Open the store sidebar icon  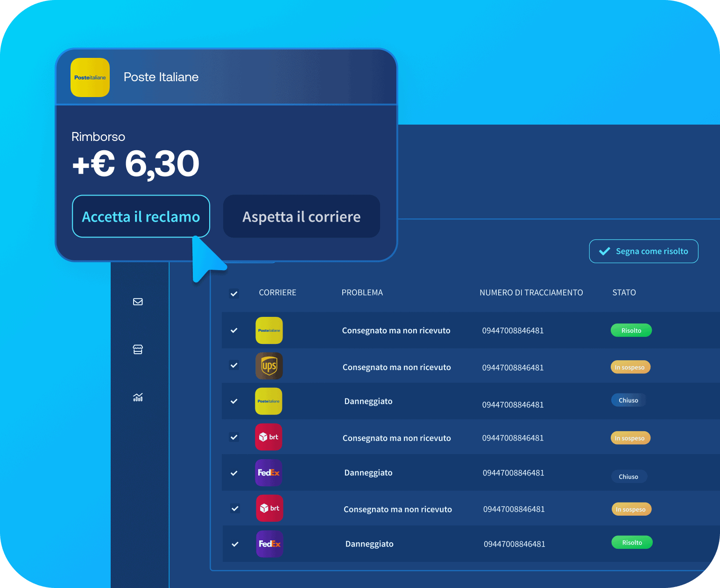tap(138, 350)
